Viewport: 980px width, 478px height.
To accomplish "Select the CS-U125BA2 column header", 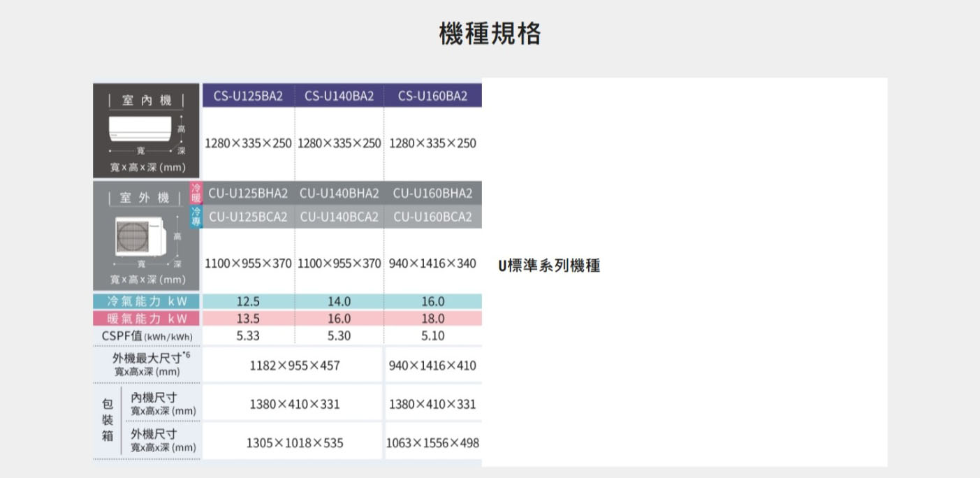I will [248, 96].
